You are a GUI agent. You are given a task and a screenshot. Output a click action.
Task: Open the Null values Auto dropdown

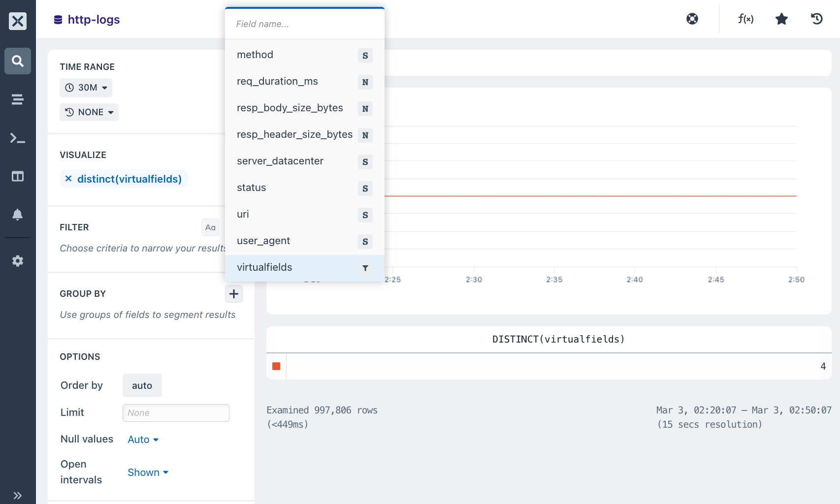[143, 440]
